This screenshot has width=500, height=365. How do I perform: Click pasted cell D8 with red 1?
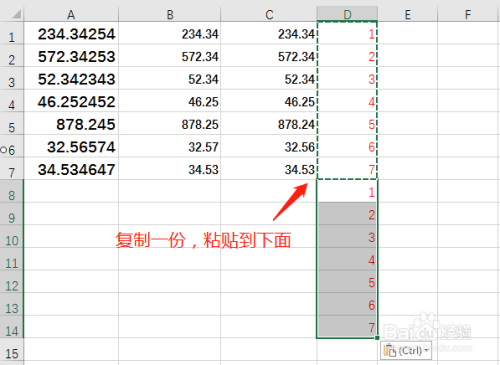point(347,192)
